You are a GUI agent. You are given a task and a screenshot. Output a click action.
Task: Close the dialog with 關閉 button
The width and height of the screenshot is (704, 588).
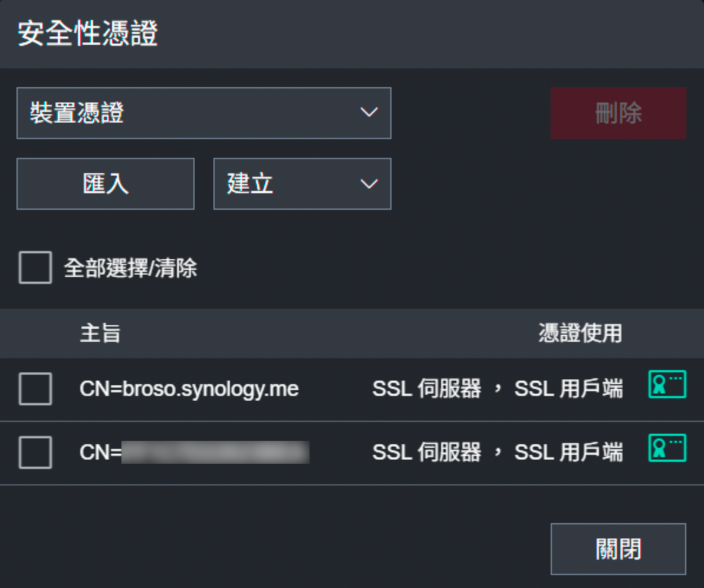618,549
